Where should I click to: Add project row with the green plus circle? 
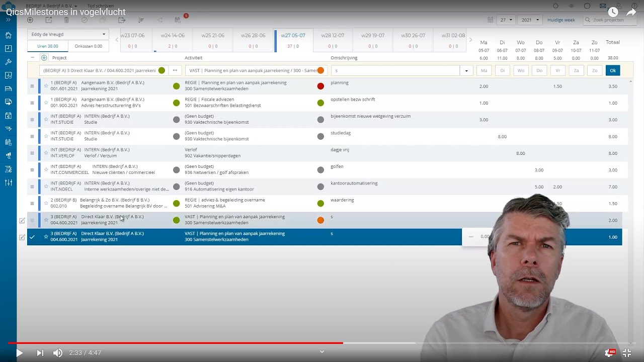tap(44, 58)
